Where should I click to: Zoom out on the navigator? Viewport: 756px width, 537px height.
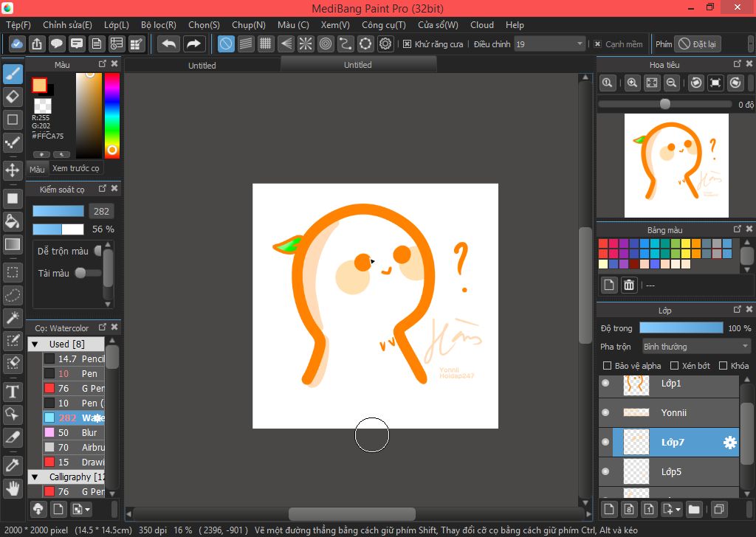pyautogui.click(x=671, y=83)
